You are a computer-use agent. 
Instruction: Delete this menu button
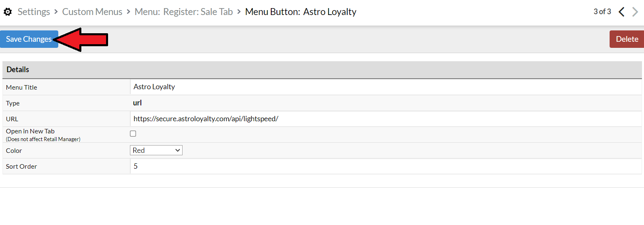tap(627, 39)
